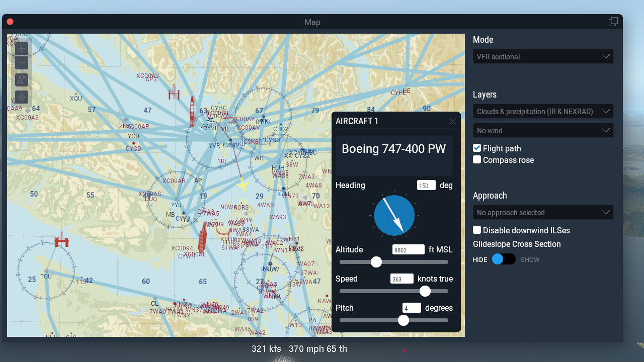Click the red frigate ship near XC0094
644x362 pixels.
(x=203, y=237)
